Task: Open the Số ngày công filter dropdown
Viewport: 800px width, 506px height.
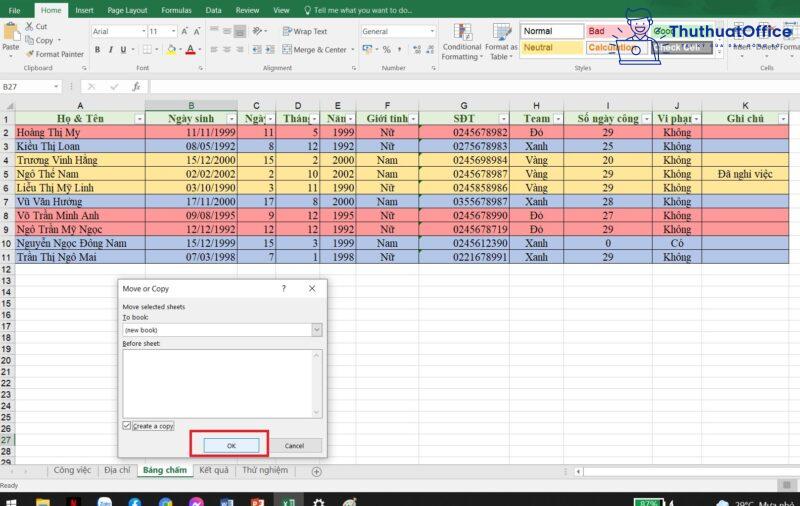Action: pyautogui.click(x=646, y=119)
